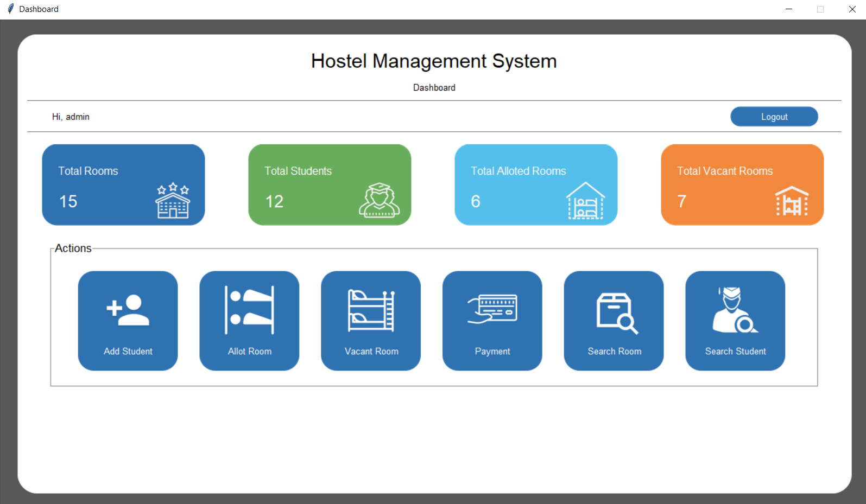Open Payment using the card icon

pos(492,309)
